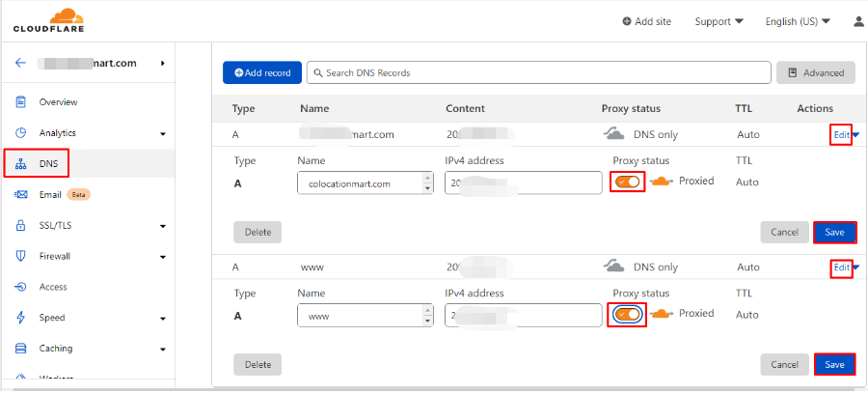Screen dimensions: 868x393
Task: Click the Speed lightning bolt icon
Action: coord(21,318)
